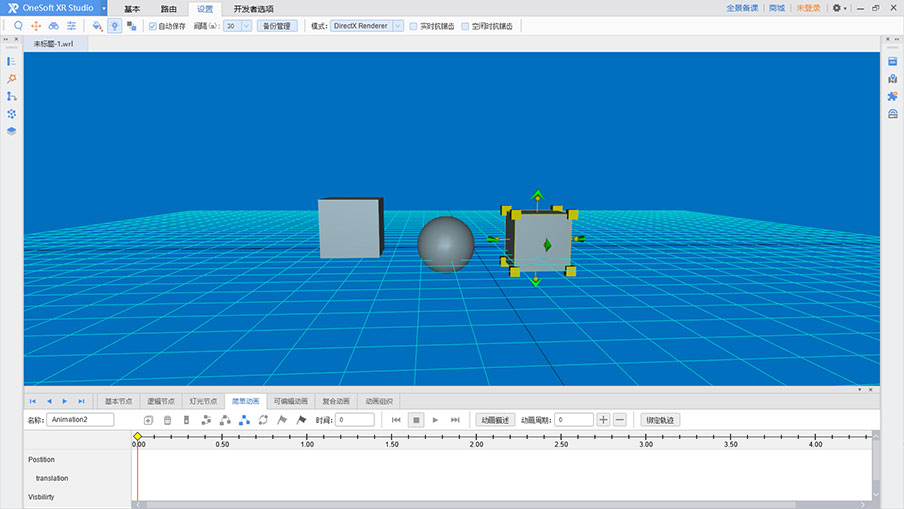The image size is (904, 509).
Task: Toggle the 自动保存 checkbox
Action: [152, 26]
